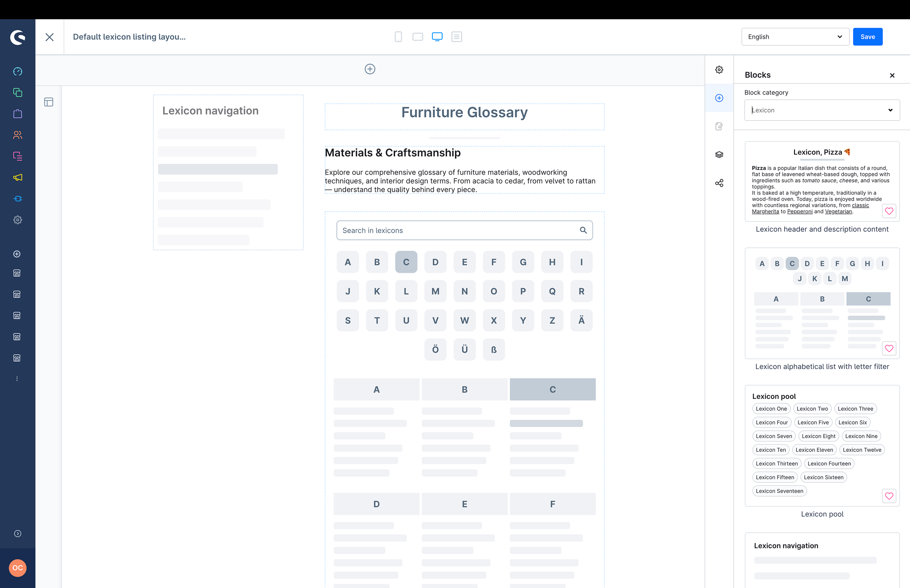The width and height of the screenshot is (910, 588).
Task: Add a section with the plus circle
Action: pos(370,69)
